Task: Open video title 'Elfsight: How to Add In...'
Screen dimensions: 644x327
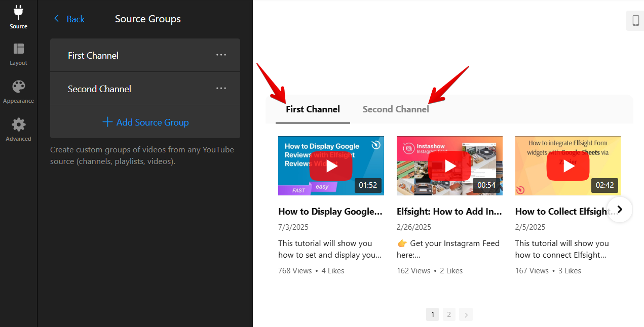Action: pos(449,212)
